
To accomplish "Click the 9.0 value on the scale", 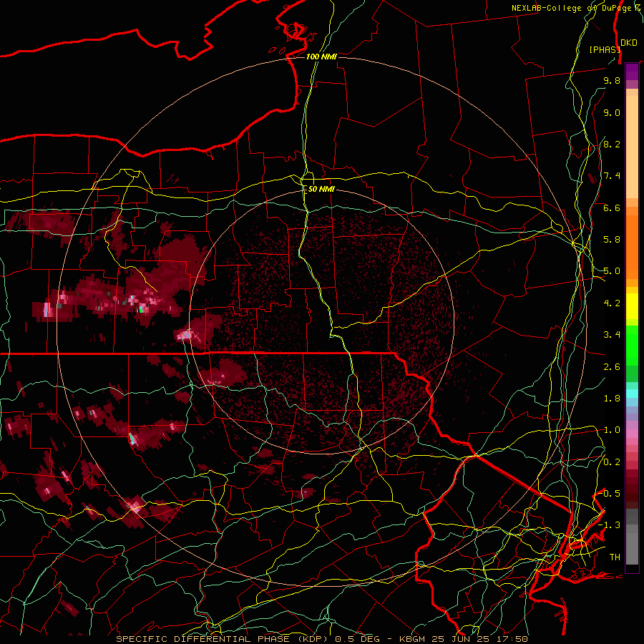I will [x=612, y=112].
